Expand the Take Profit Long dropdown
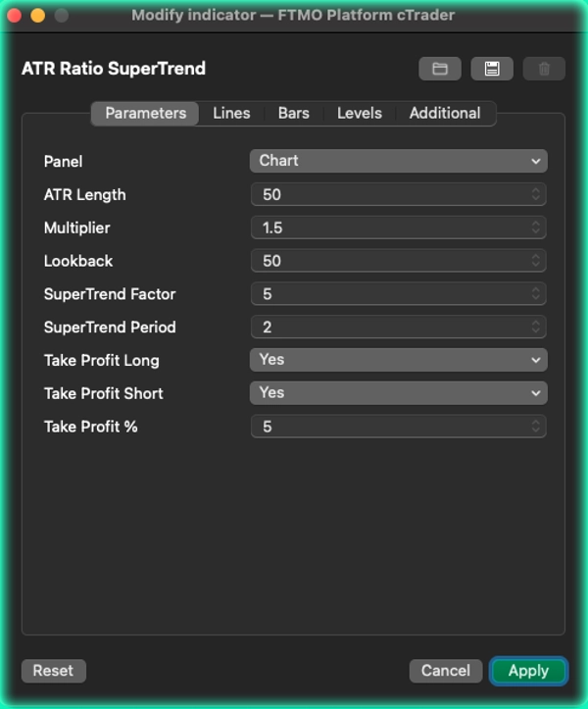The width and height of the screenshot is (588, 709). 398,360
